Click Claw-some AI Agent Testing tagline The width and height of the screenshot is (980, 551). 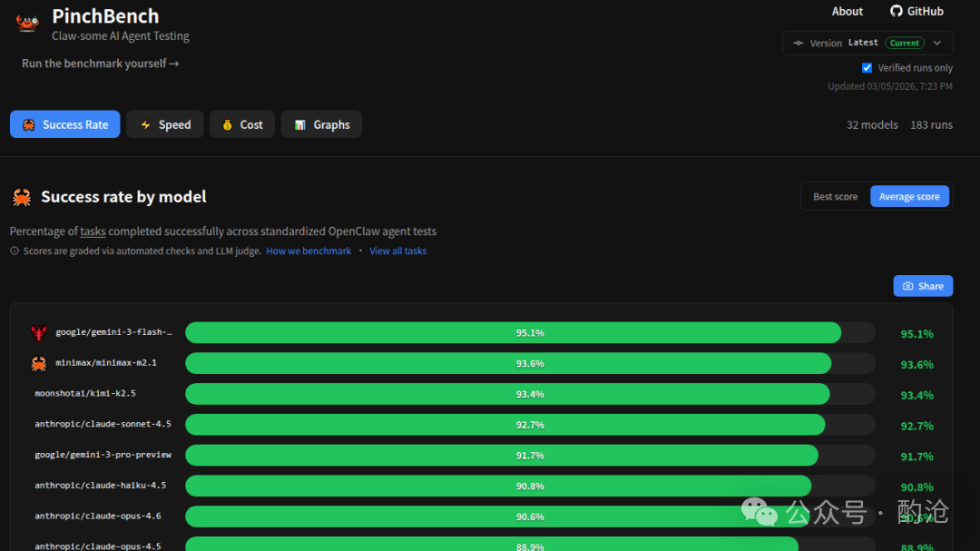point(121,36)
